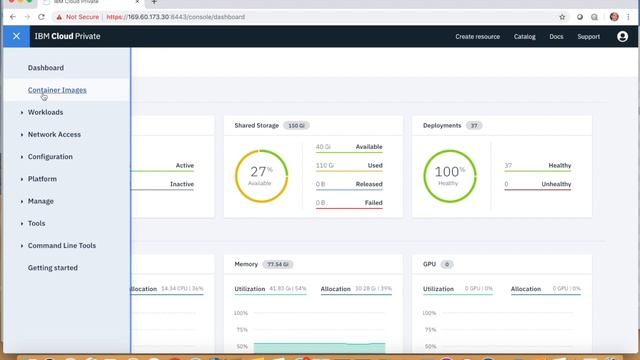Image resolution: width=640 pixels, height=360 pixels.
Task: Open Getting started in the menu
Action: point(53,268)
